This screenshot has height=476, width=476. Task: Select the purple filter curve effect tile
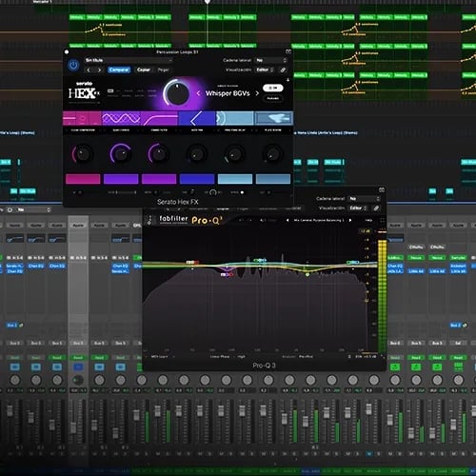[x=159, y=118]
